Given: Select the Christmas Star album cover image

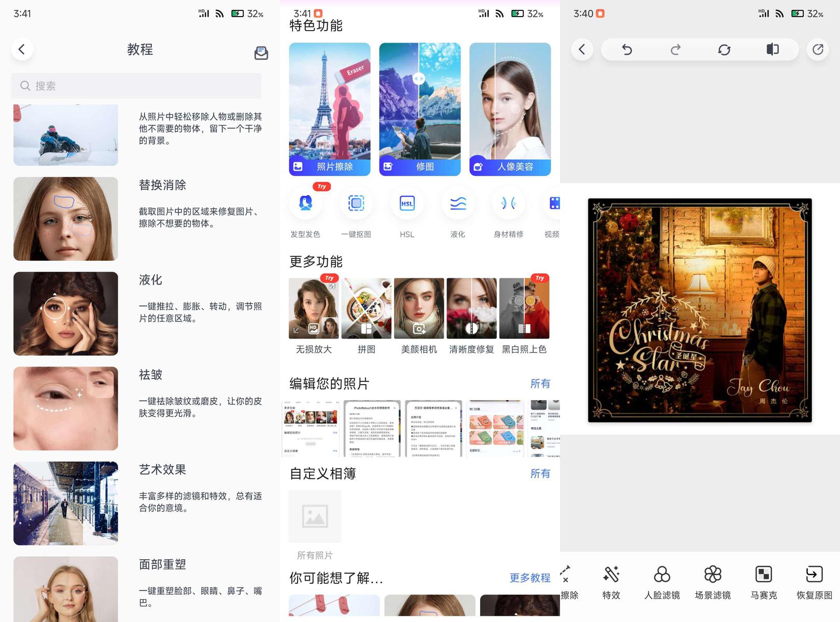Looking at the screenshot, I should 700,310.
